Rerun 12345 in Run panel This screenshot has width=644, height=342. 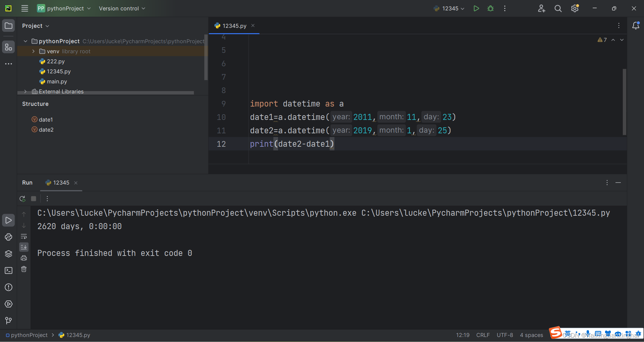(x=22, y=199)
